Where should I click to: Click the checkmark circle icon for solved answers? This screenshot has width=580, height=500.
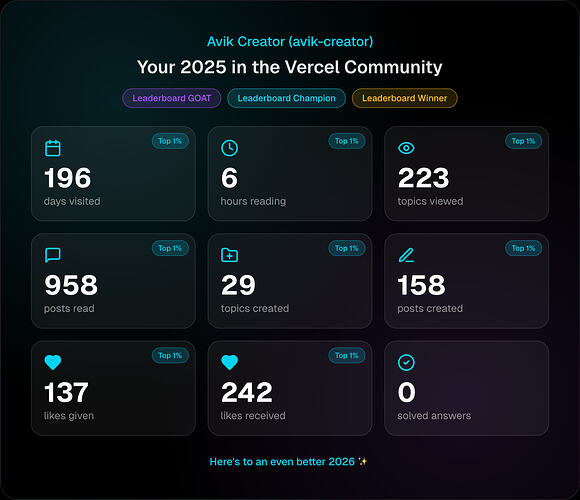tap(406, 362)
